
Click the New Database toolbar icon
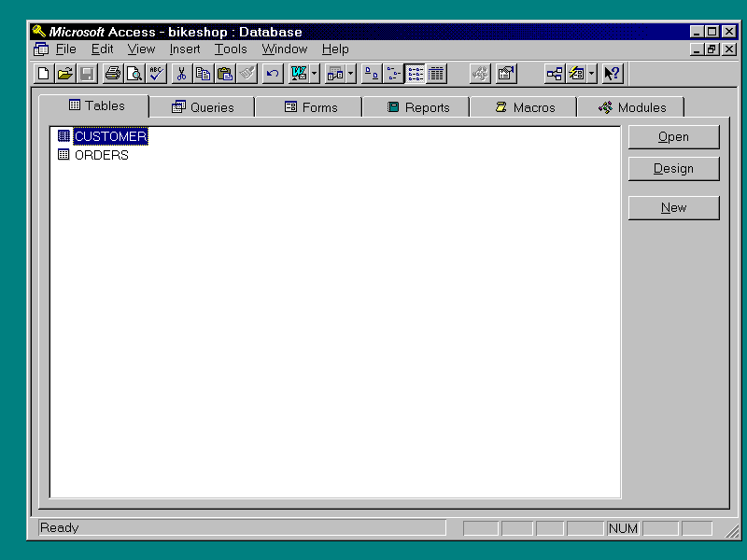(x=43, y=74)
